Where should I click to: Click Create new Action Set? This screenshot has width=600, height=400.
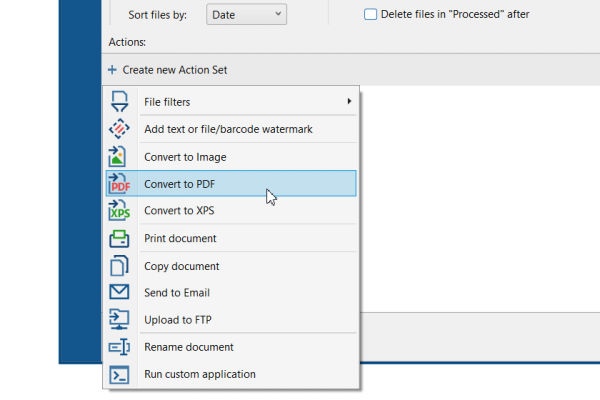click(181, 70)
